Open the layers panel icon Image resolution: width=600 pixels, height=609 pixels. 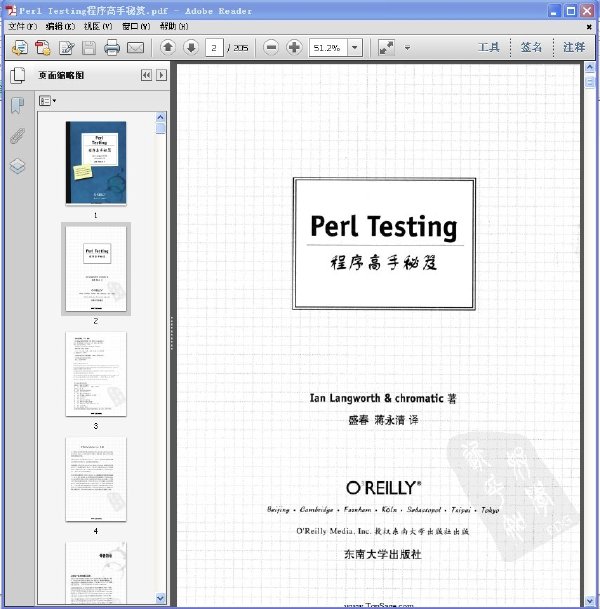click(x=17, y=166)
